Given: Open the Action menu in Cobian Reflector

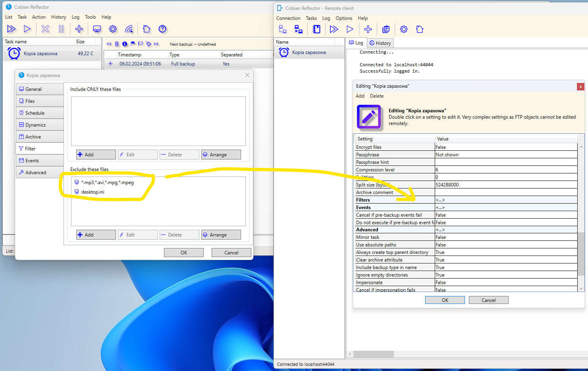Looking at the screenshot, I should coord(39,17).
